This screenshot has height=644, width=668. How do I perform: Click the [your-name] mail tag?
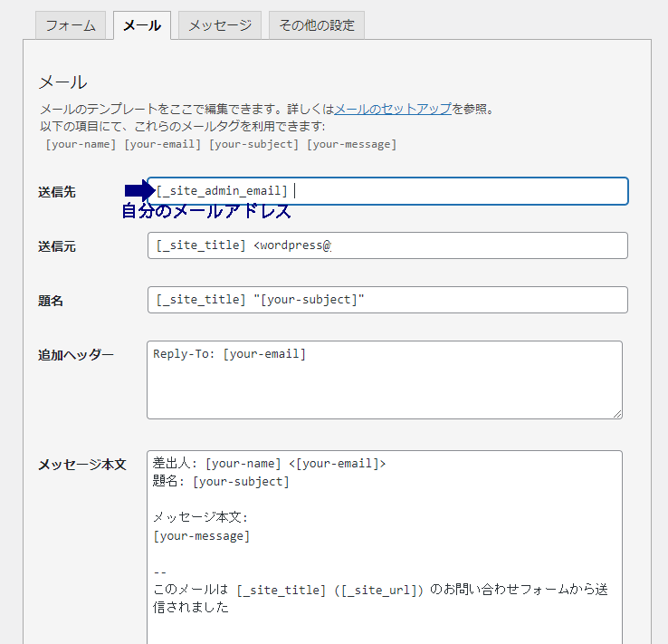pyautogui.click(x=81, y=145)
